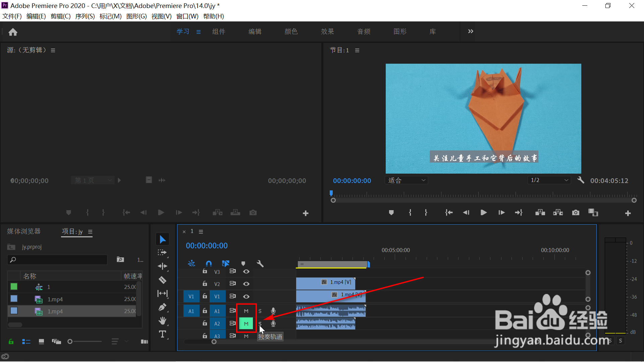
Task: Add a marker in the timeline
Action: pyautogui.click(x=243, y=264)
